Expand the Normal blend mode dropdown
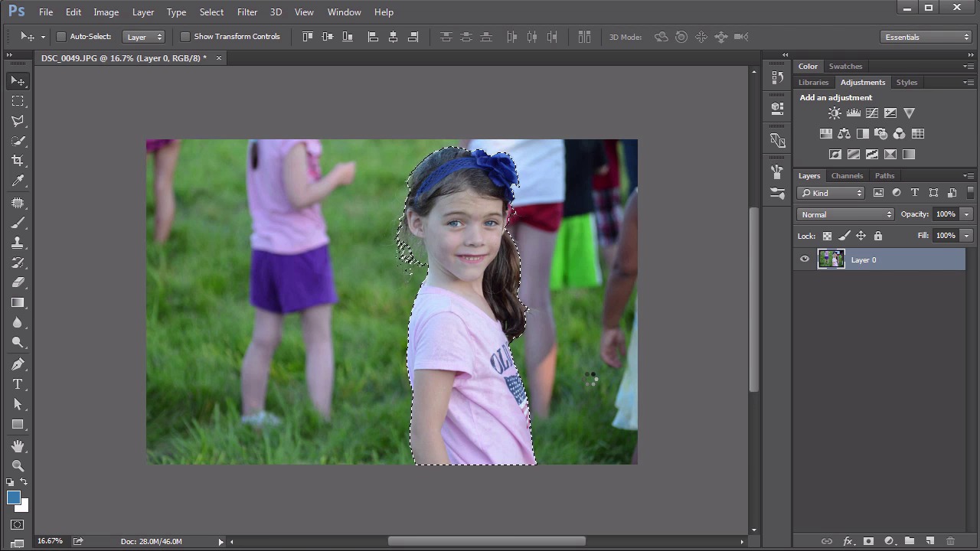This screenshot has height=551, width=980. tap(845, 214)
